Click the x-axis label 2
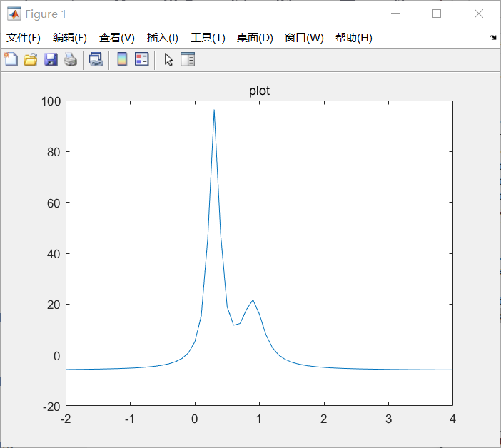Screen dimensions: 501x448 tap(324, 419)
